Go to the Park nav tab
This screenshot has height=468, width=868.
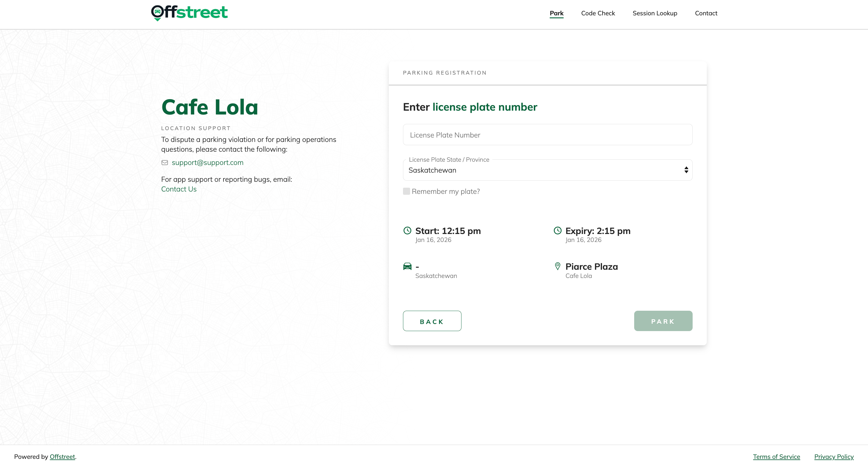pyautogui.click(x=556, y=13)
